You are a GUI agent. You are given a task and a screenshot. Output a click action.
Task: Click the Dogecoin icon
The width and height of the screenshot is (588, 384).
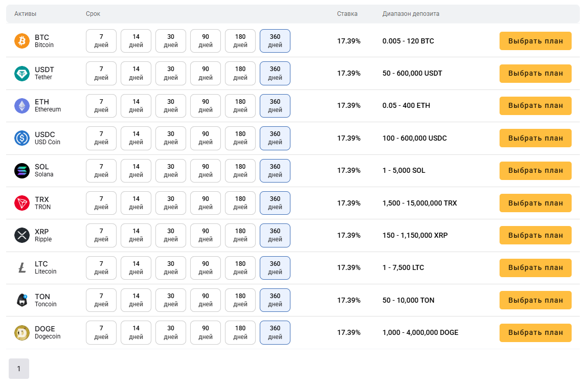click(22, 332)
